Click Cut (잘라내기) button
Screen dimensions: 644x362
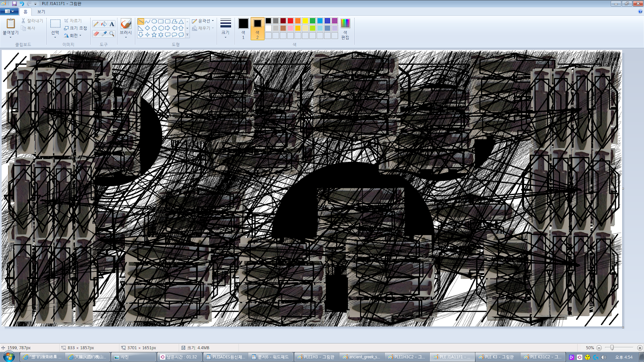pos(32,21)
